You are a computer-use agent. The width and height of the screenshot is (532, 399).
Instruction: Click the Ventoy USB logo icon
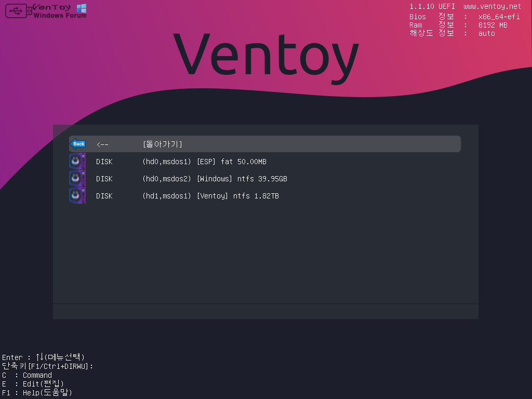click(19, 11)
